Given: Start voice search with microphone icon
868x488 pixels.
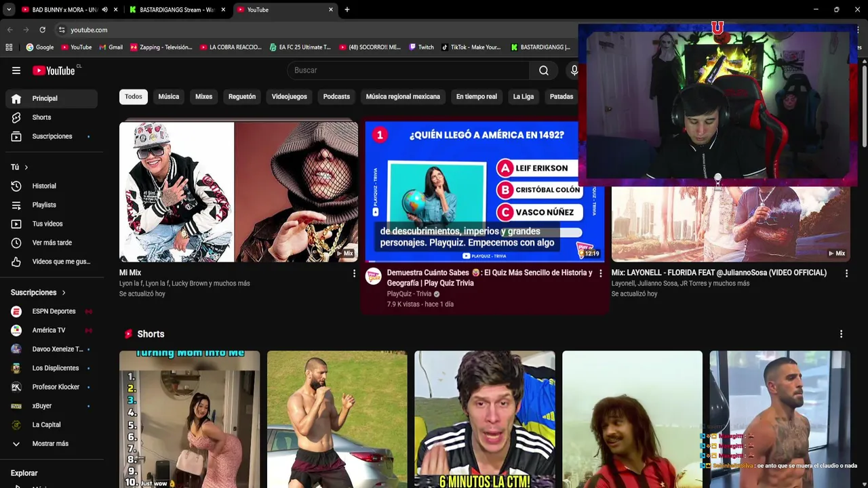Looking at the screenshot, I should point(574,70).
